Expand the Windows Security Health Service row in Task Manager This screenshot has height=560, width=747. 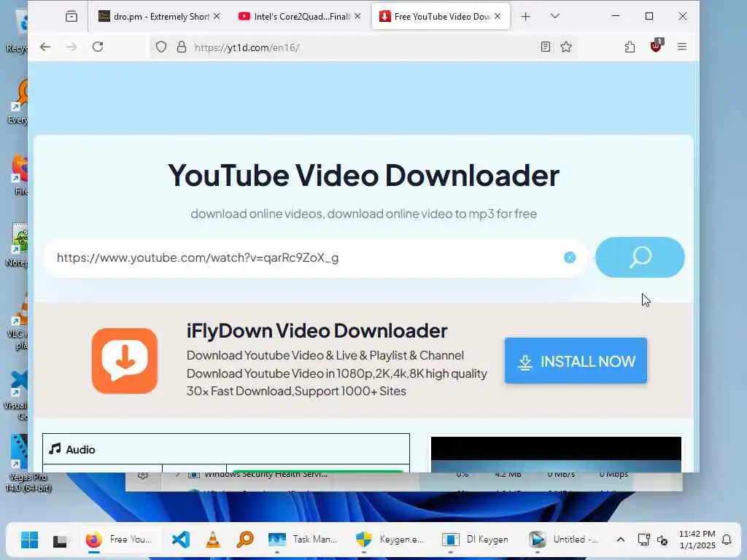click(178, 474)
